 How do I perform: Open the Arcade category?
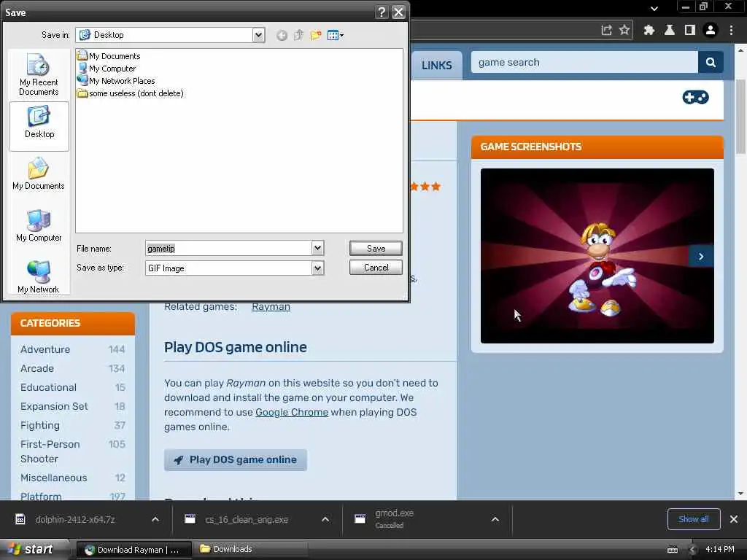(37, 368)
